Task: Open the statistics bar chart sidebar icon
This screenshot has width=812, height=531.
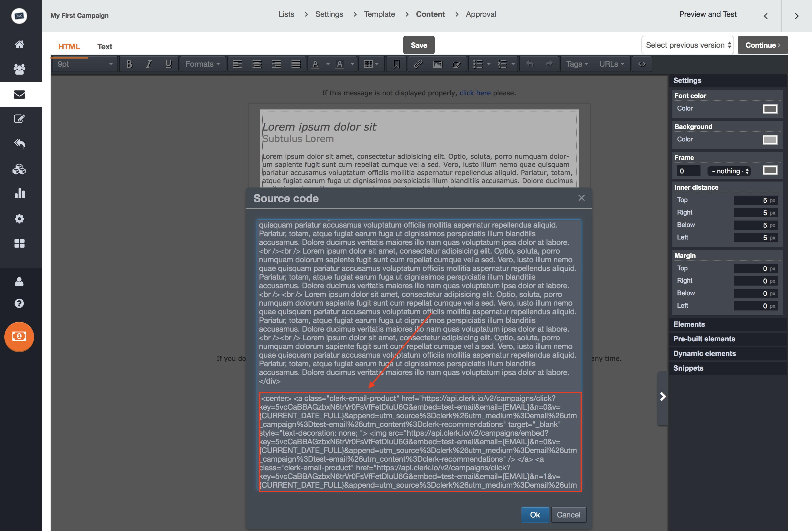Action: click(19, 193)
